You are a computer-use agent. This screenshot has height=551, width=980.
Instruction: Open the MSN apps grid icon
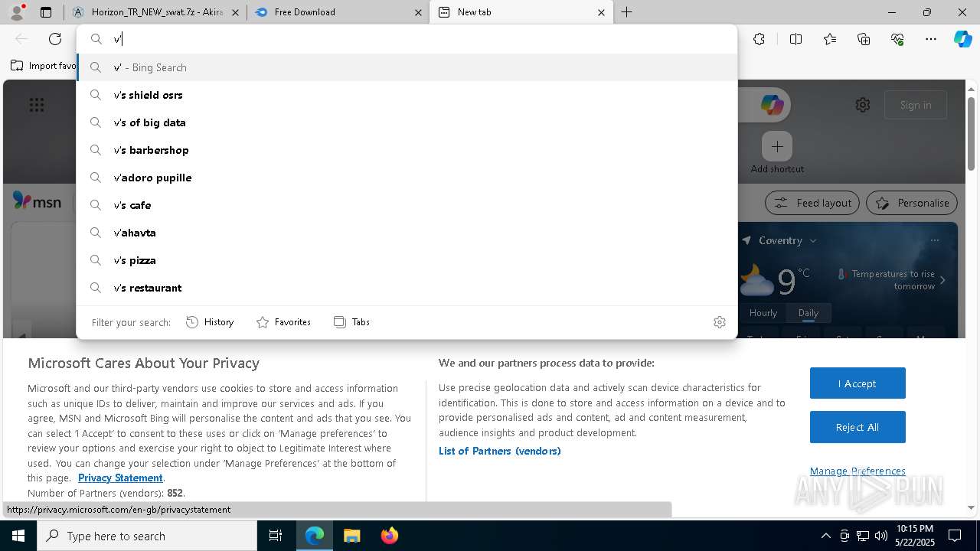pyautogui.click(x=37, y=105)
